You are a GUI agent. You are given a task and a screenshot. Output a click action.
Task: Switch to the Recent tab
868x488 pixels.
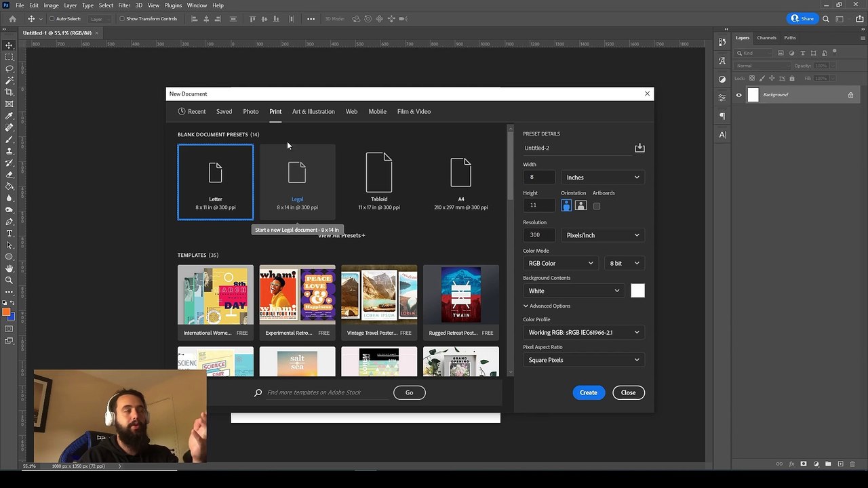pos(192,111)
